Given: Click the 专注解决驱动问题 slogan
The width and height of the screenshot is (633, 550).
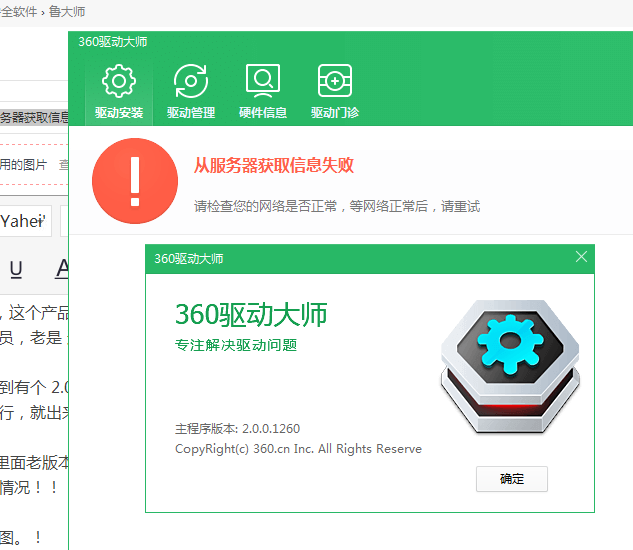Looking at the screenshot, I should [x=236, y=345].
